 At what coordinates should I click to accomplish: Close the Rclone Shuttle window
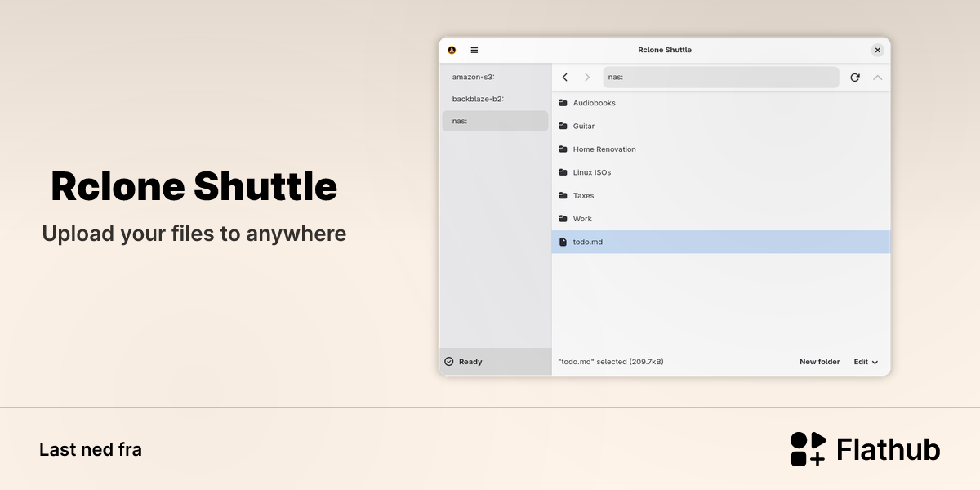(878, 50)
